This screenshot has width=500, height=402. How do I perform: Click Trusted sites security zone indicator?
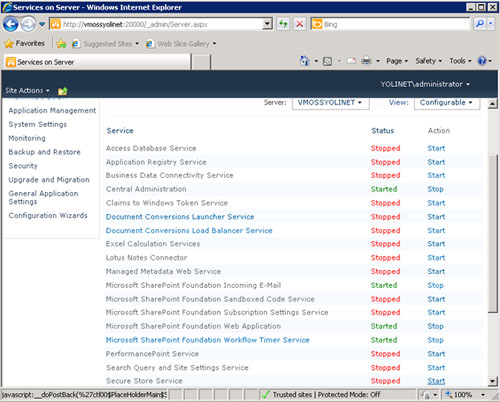(x=321, y=395)
